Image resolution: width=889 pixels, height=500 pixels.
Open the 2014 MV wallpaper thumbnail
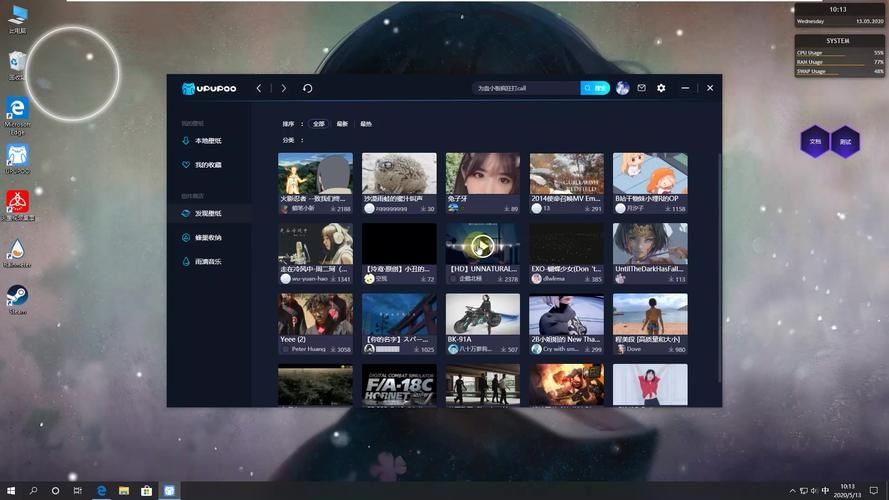pyautogui.click(x=566, y=173)
